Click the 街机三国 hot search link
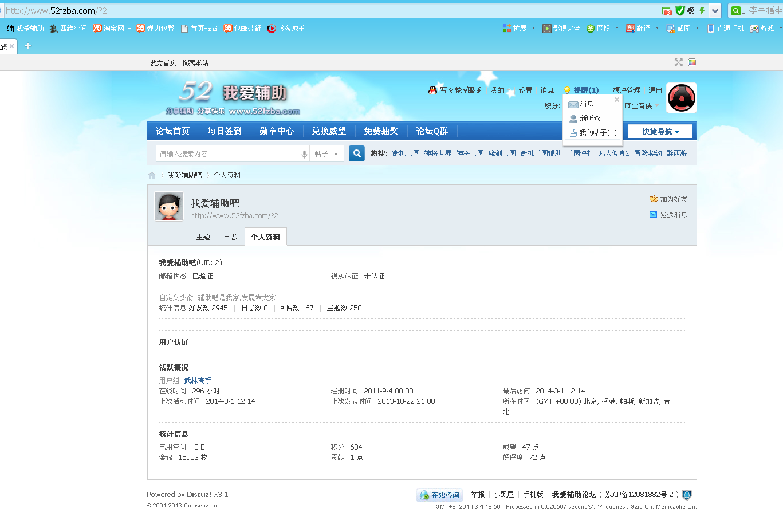Viewport: 783px width, 532px height. (406, 153)
